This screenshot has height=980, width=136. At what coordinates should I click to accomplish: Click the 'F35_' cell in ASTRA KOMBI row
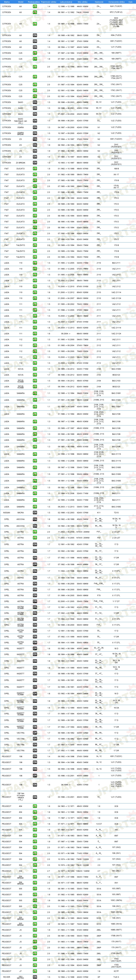coord(99,625)
